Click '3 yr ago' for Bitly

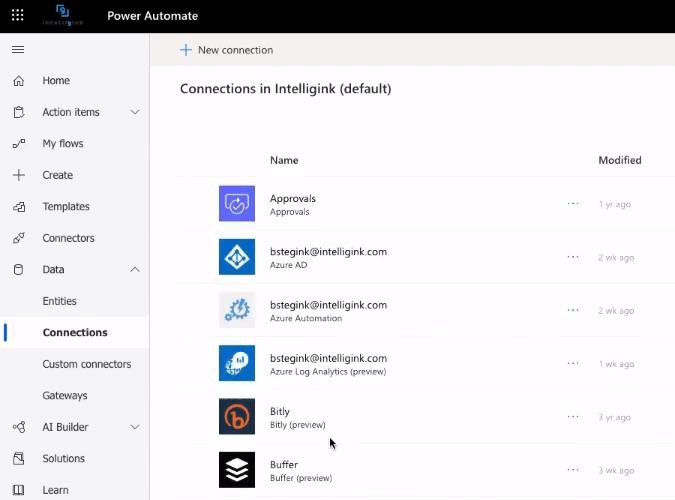(615, 417)
